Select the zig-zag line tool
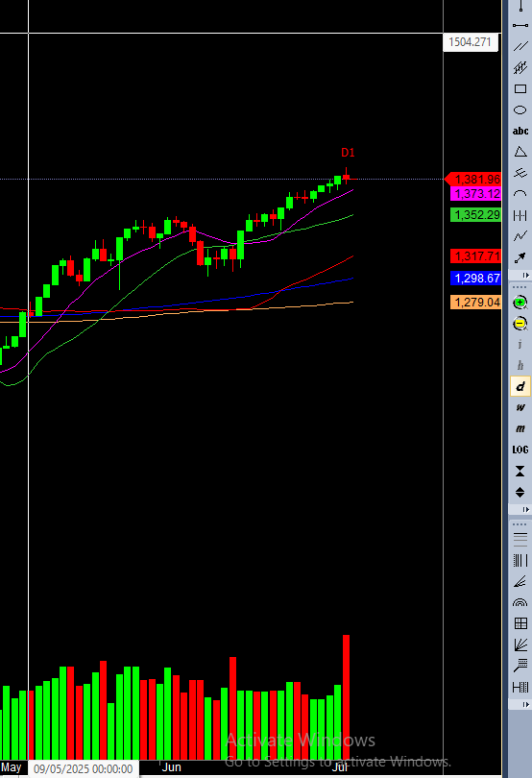Screen dimensions: 532x778 520,236
